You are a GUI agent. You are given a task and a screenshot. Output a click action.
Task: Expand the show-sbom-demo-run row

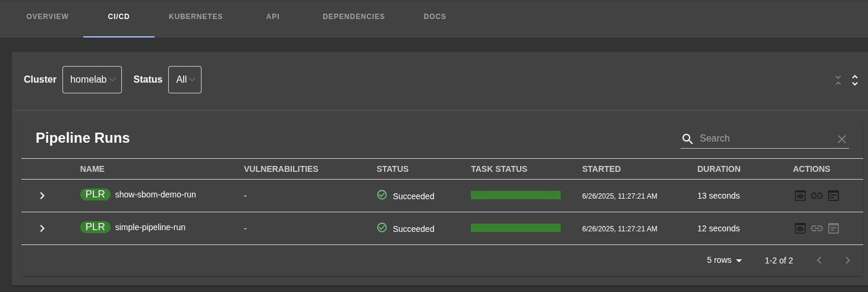click(42, 196)
